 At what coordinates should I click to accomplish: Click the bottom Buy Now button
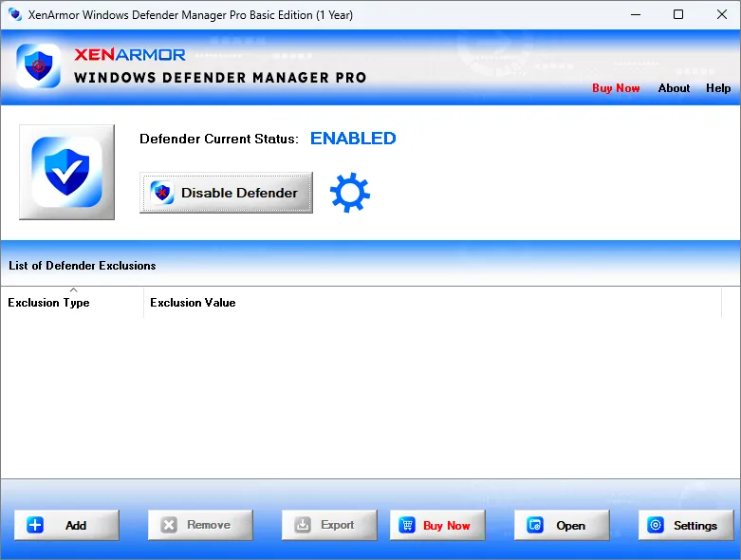[437, 525]
